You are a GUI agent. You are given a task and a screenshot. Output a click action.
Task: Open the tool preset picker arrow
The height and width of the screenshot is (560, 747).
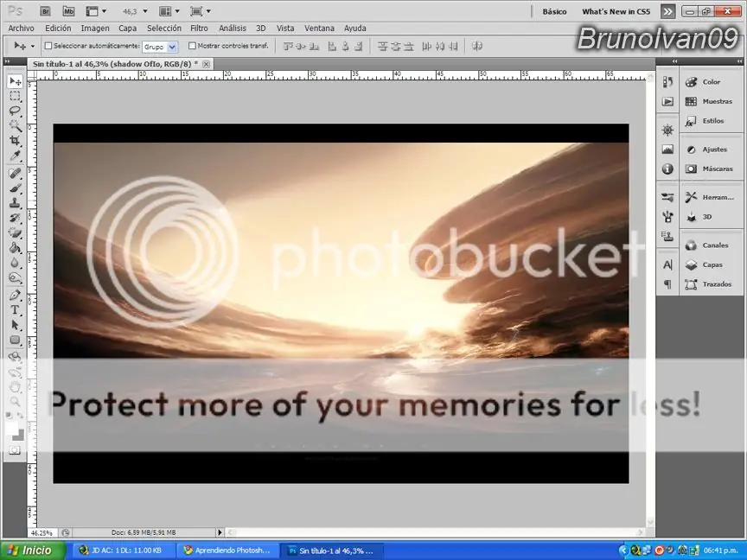pos(32,46)
